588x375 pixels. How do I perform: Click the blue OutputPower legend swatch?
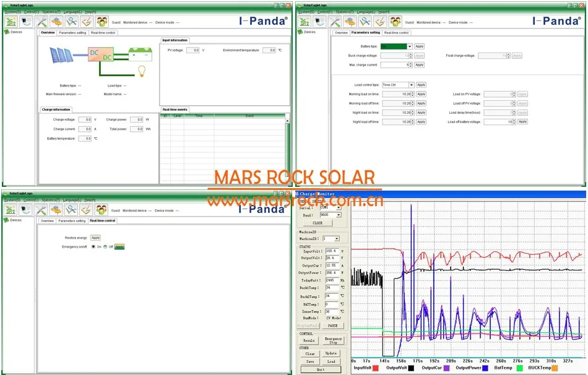(485, 368)
